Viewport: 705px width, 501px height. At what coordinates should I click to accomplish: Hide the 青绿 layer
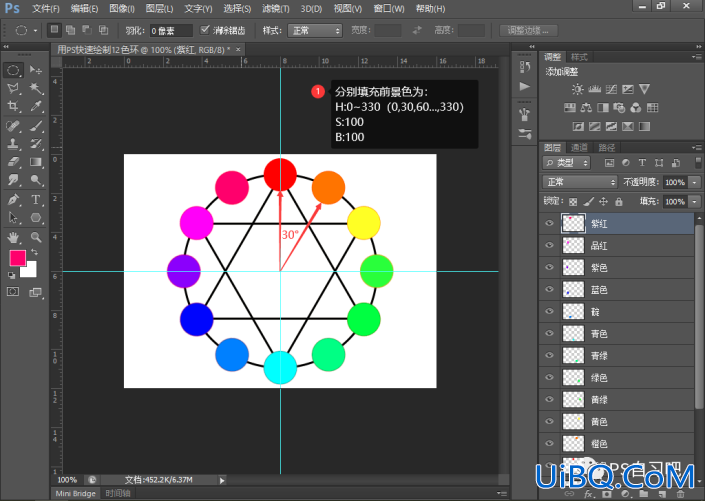549,355
